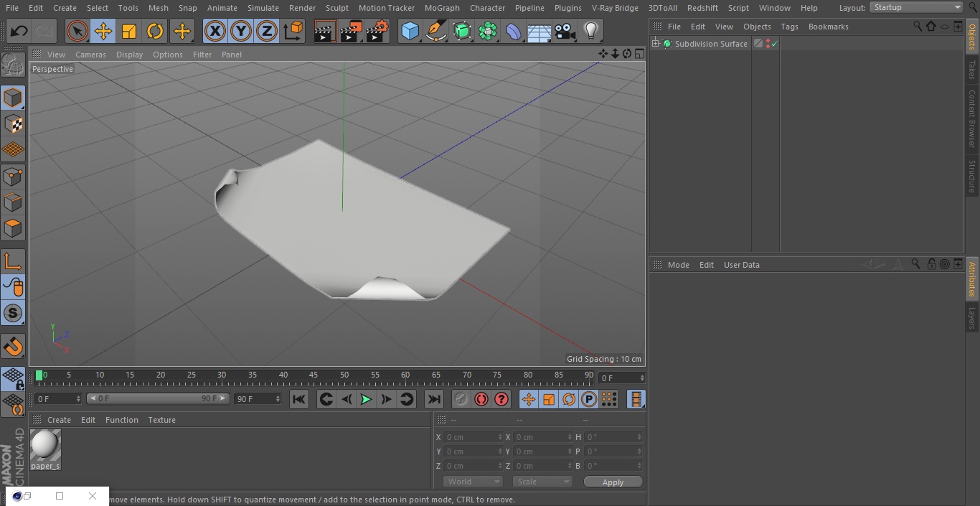This screenshot has height=506, width=980.
Task: Toggle Enable Axis tool
Action: coord(13,261)
